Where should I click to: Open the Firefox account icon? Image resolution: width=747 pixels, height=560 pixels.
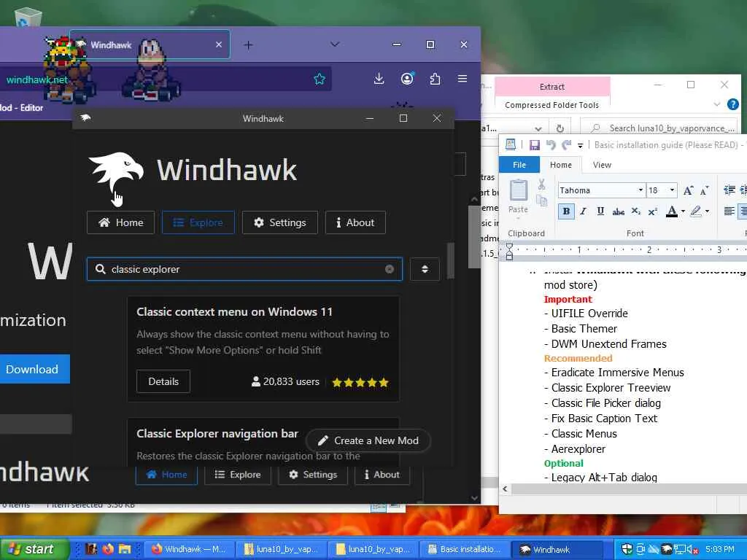(x=407, y=79)
